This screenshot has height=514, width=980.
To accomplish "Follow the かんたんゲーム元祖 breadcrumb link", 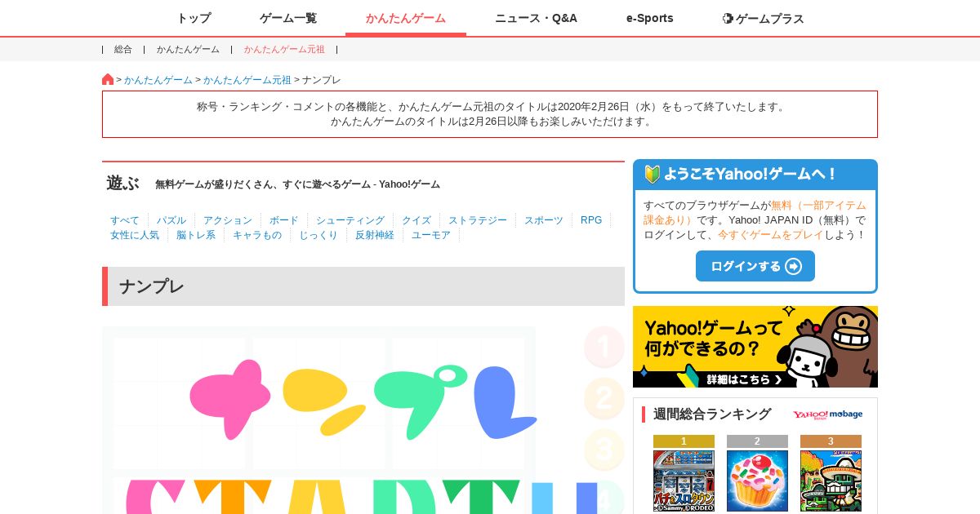I will coord(247,80).
